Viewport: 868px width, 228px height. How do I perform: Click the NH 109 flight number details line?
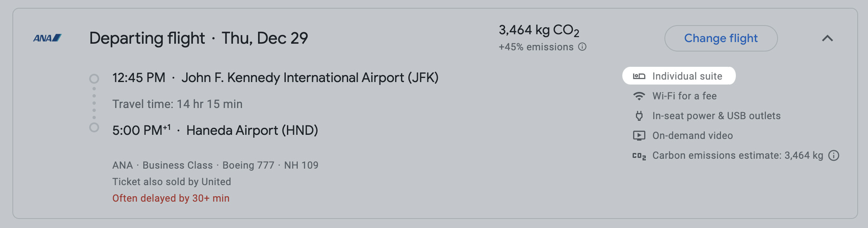point(215,165)
